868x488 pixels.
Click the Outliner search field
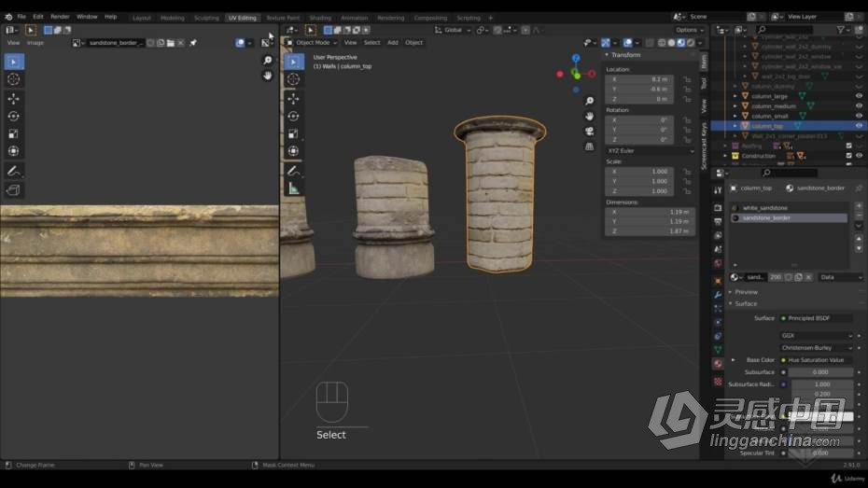(x=784, y=30)
